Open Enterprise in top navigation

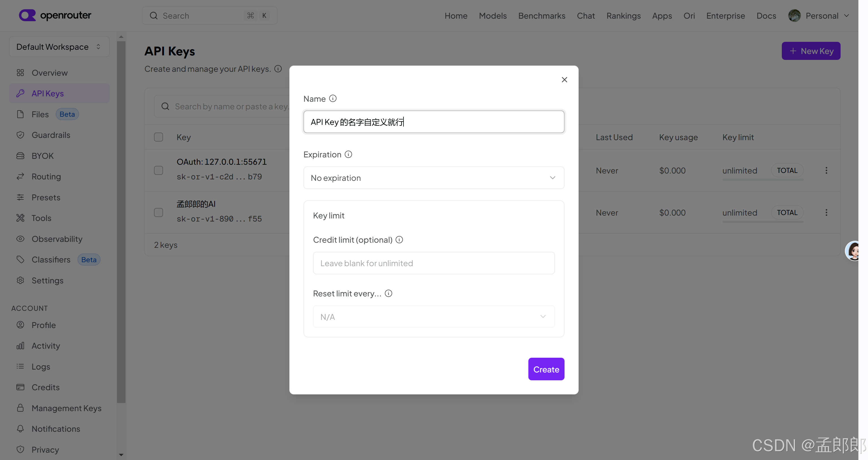(x=726, y=16)
